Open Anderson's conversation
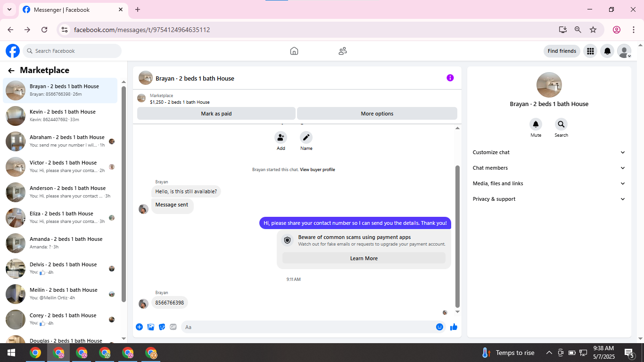 tap(60, 192)
